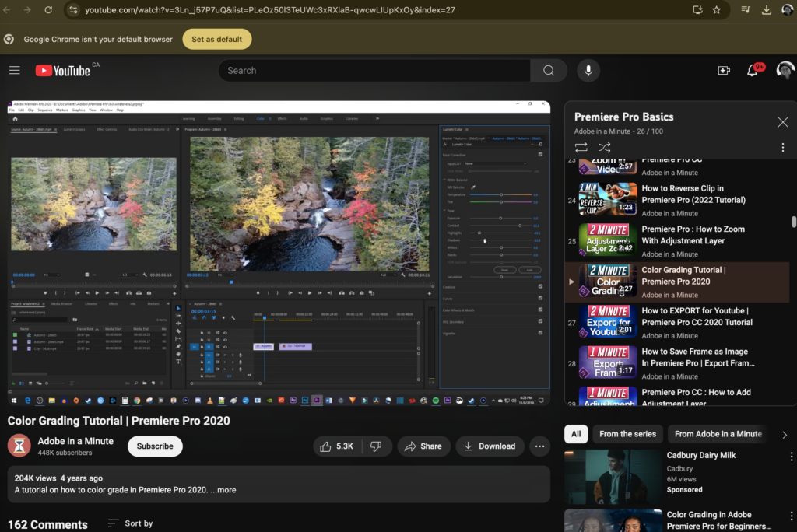Screen dimensions: 797x532
Task: Subscribe to Adobe in a Minute
Action: click(155, 446)
